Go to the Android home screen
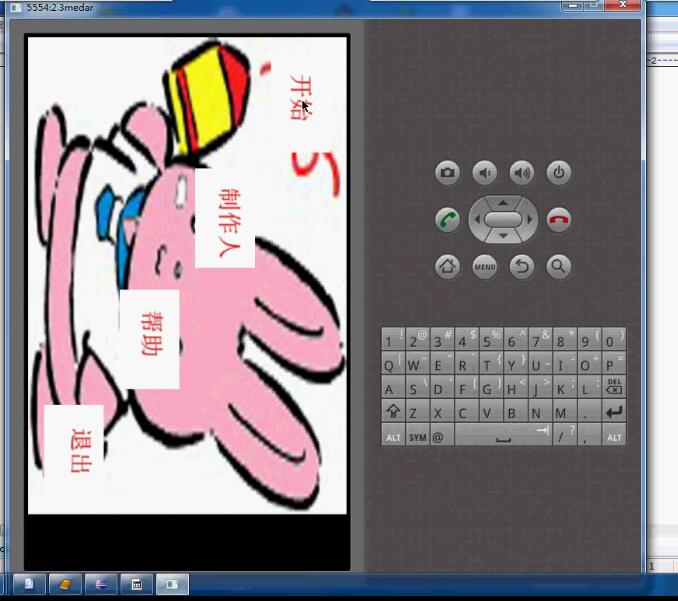 (x=447, y=266)
